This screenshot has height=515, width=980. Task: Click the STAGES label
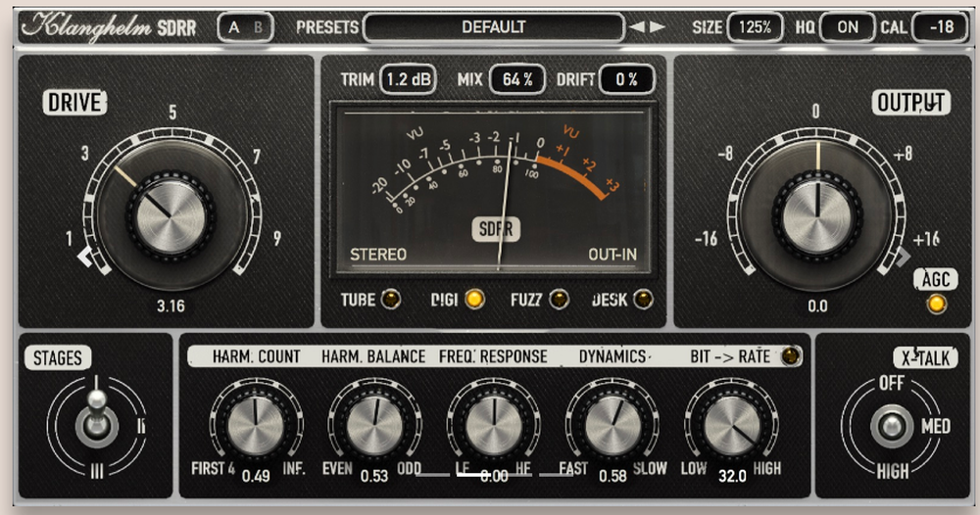pyautogui.click(x=58, y=358)
